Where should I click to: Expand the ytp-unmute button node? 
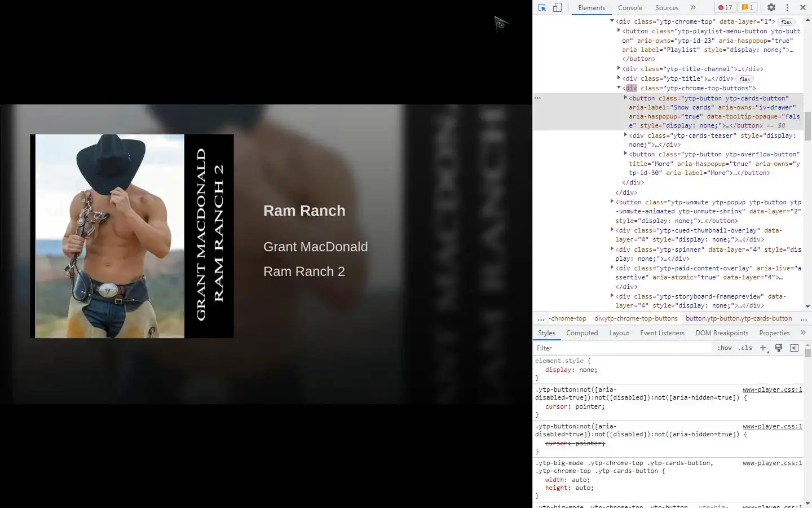tap(612, 202)
